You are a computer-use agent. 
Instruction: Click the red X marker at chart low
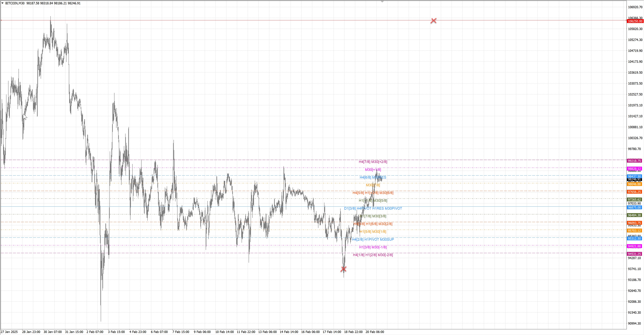(343, 269)
